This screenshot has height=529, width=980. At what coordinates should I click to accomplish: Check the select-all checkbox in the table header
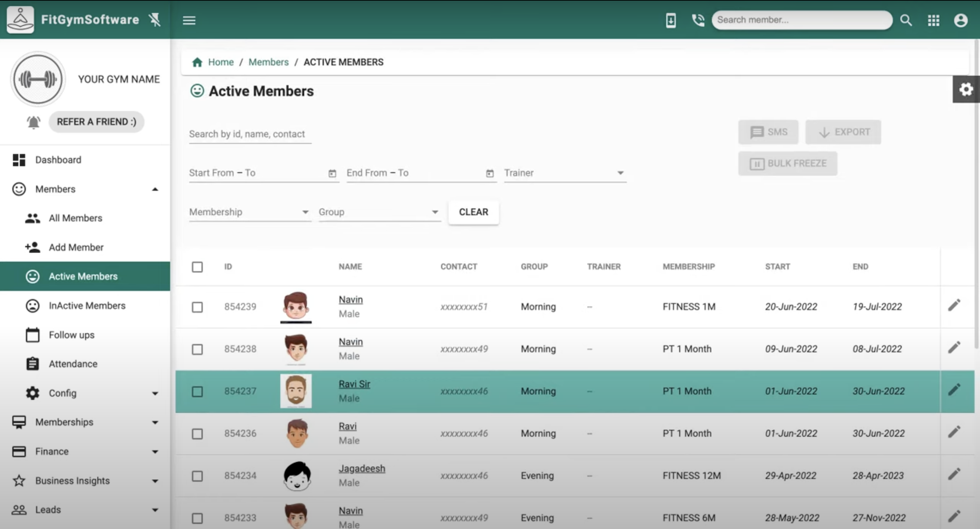(x=197, y=267)
